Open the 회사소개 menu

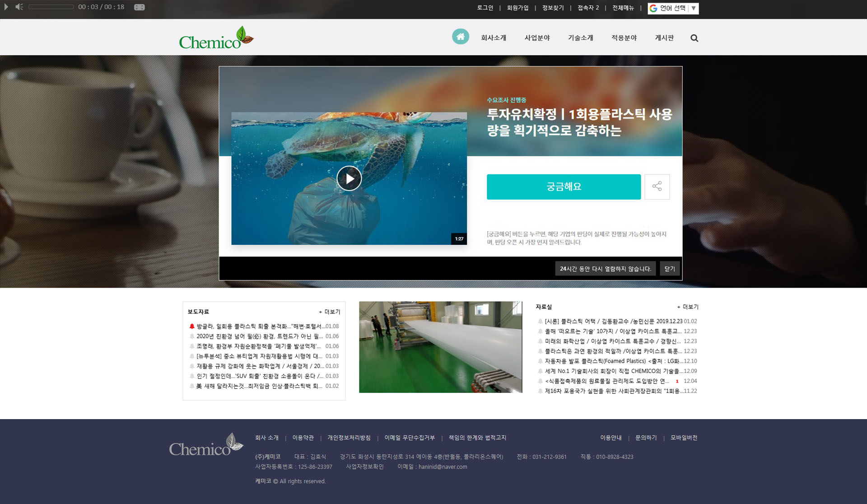(494, 38)
